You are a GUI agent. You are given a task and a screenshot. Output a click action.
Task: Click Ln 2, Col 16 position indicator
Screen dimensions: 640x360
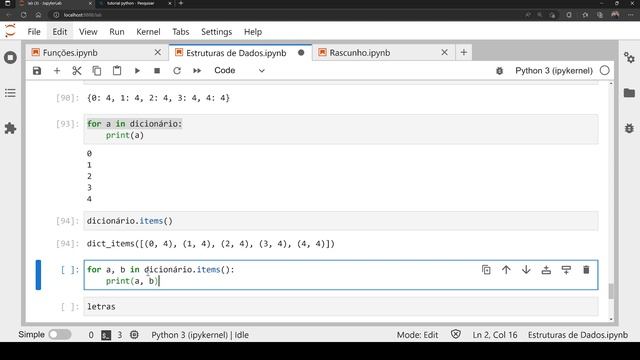495,335
